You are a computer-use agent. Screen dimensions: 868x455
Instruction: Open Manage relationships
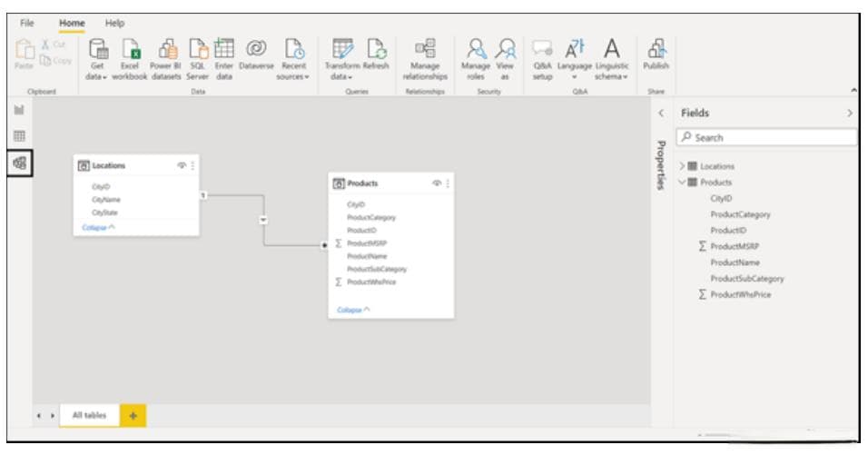425,60
